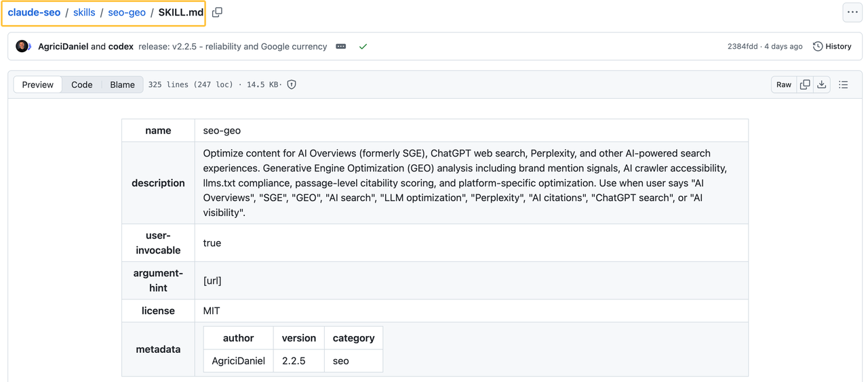The height and width of the screenshot is (382, 868).
Task: Click the 'author' column header
Action: [239, 338]
